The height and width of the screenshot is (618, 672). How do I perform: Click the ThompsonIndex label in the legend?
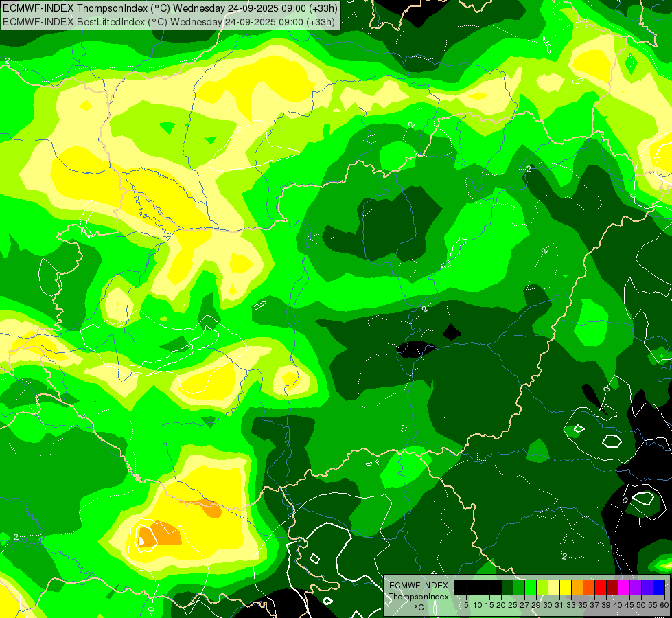click(419, 597)
